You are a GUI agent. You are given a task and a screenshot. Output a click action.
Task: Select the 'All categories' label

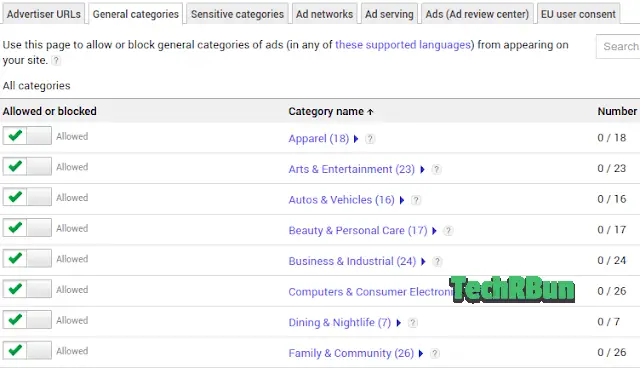(36, 86)
